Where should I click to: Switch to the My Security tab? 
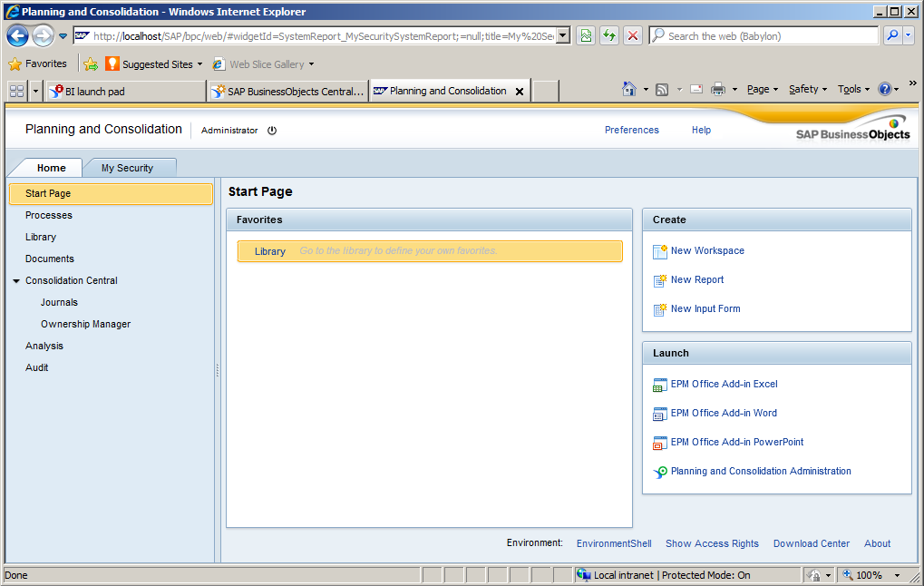click(127, 168)
